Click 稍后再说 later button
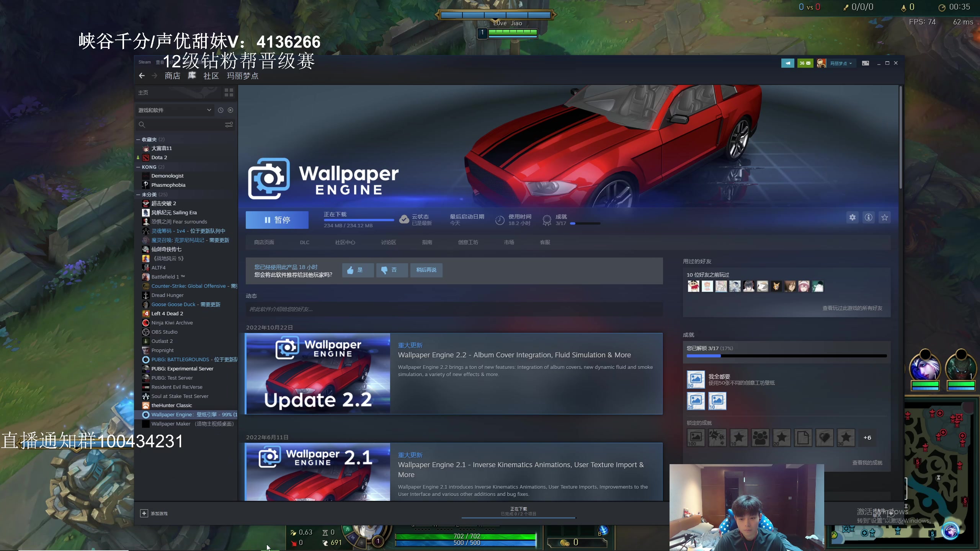980x551 pixels. pyautogui.click(x=426, y=270)
